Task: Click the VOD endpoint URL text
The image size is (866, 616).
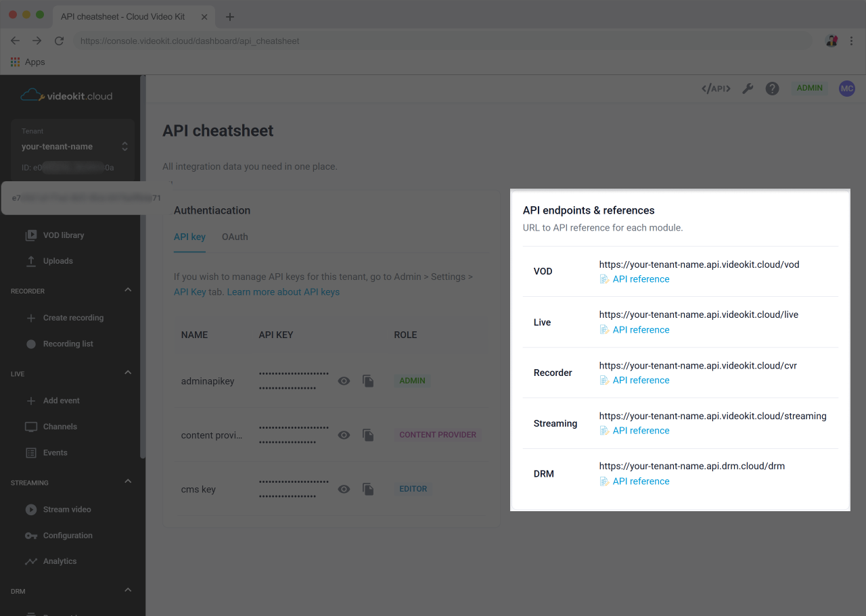Action: (x=699, y=264)
